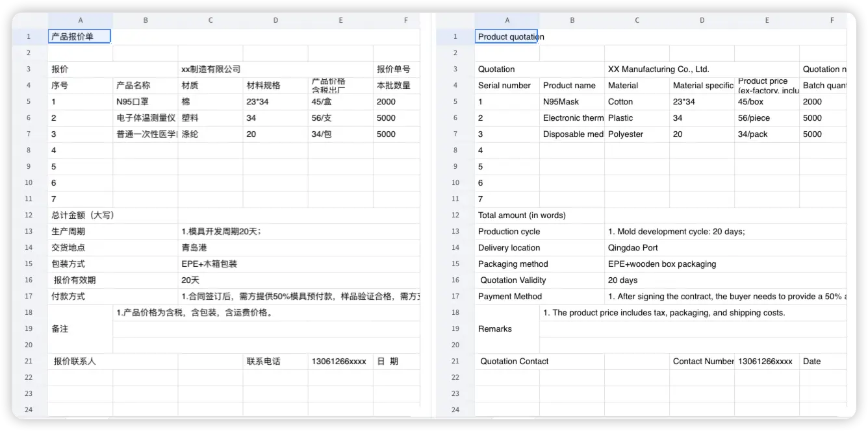The image size is (868, 431).
Task: Click the 'Payment Method' cell
Action: [x=539, y=296]
